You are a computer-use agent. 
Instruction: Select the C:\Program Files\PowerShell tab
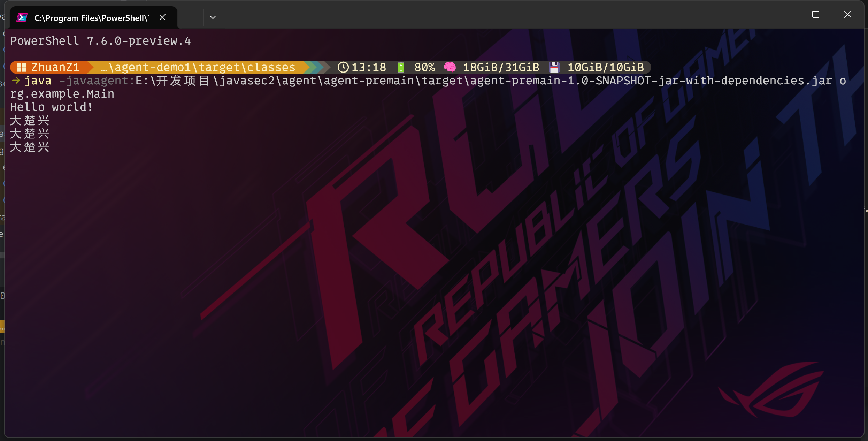[91, 18]
